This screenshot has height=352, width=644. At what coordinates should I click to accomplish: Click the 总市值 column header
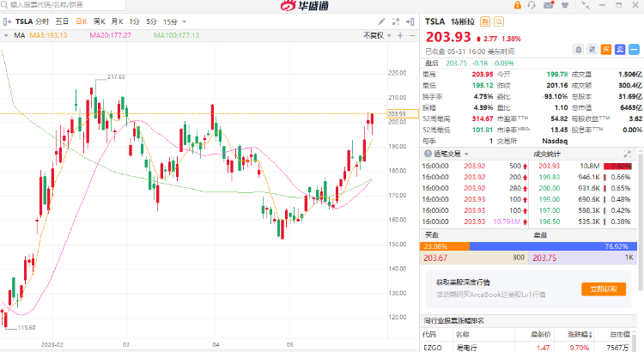coord(620,335)
